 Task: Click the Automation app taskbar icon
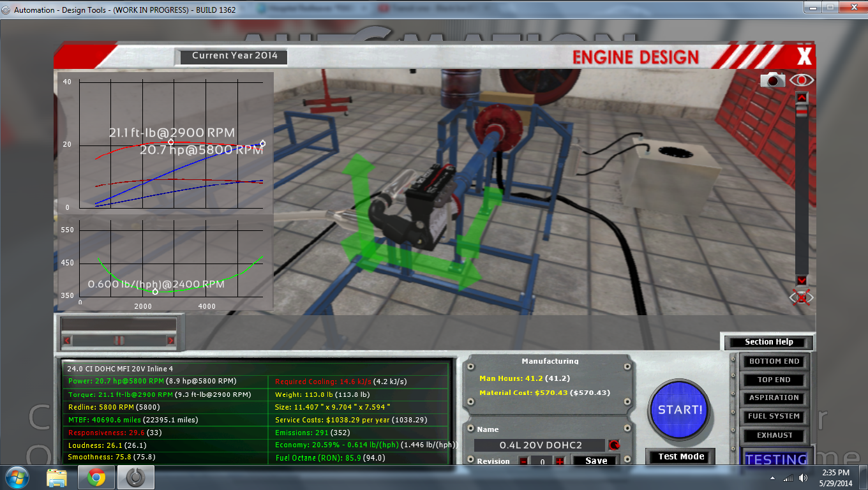tap(136, 477)
